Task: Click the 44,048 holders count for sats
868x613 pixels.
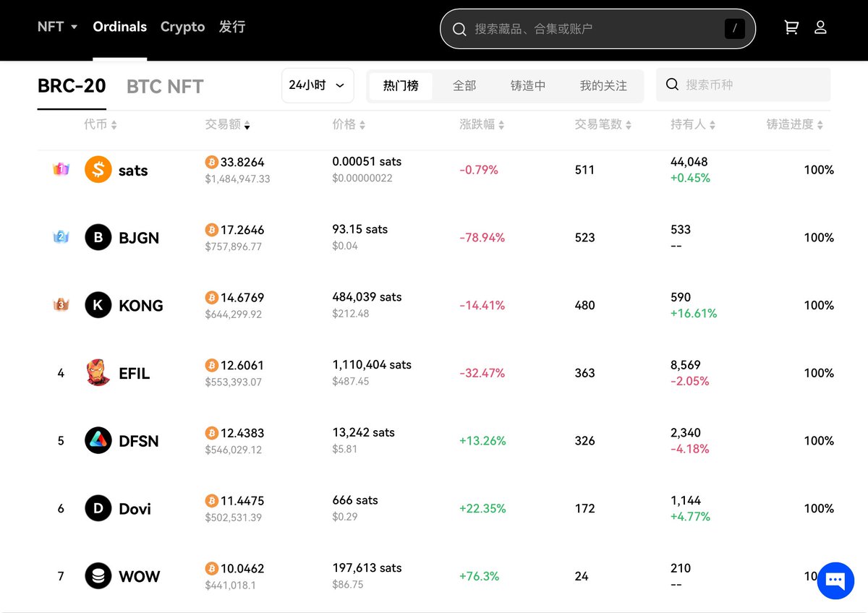Action: (x=689, y=162)
